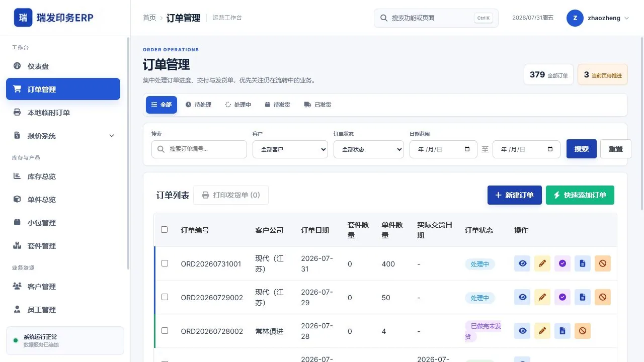Edit order ORD20260731001 with pencil icon
Viewport: 644px width, 362px height.
coord(542,263)
